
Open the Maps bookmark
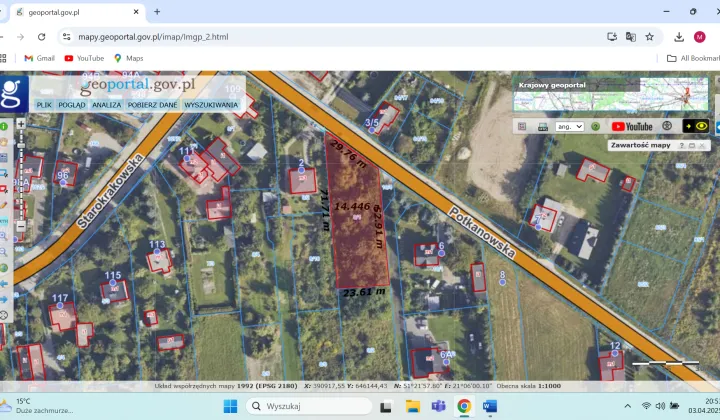click(x=128, y=58)
